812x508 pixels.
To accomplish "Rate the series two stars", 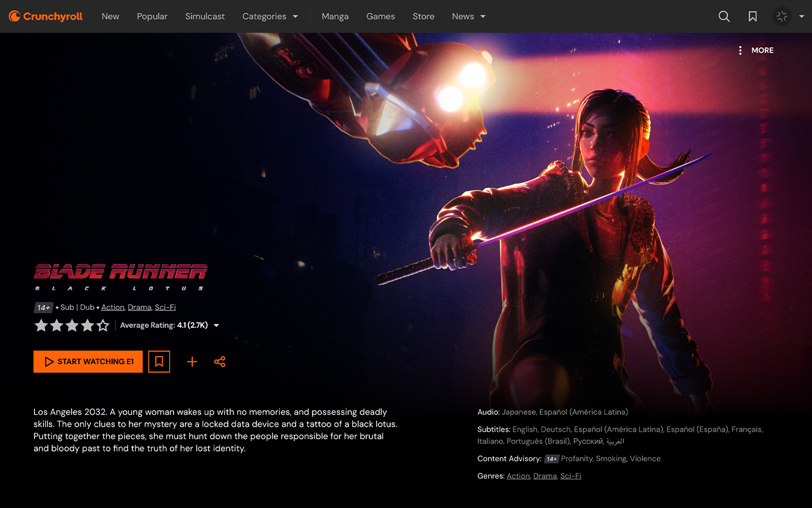I will [56, 325].
